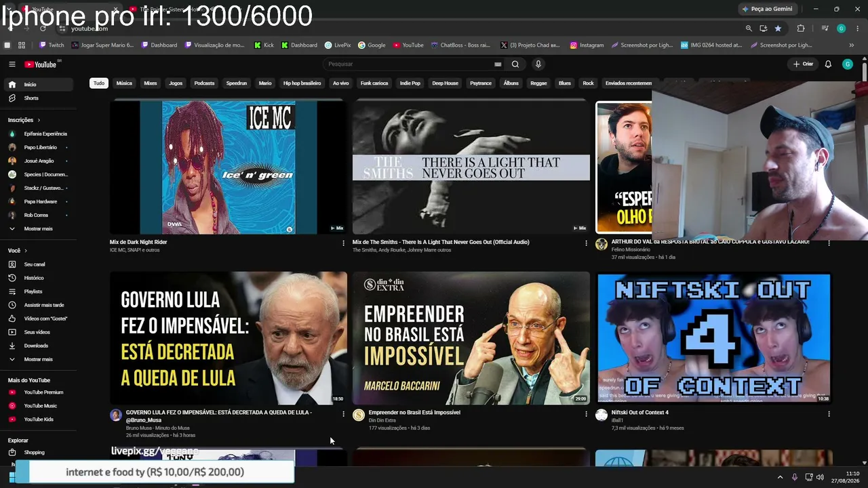Open Assistir mais tarde list
Screen dimensions: 868x488
[38, 305]
